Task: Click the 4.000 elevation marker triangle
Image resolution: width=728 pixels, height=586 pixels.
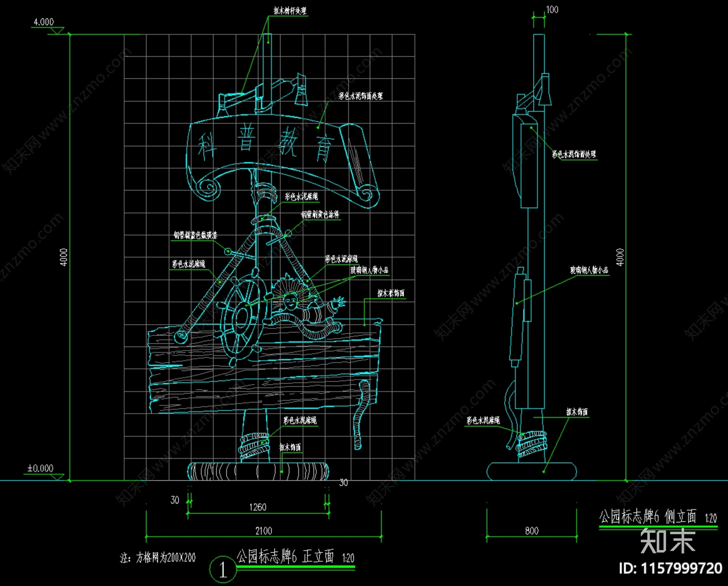Action: click(x=57, y=30)
